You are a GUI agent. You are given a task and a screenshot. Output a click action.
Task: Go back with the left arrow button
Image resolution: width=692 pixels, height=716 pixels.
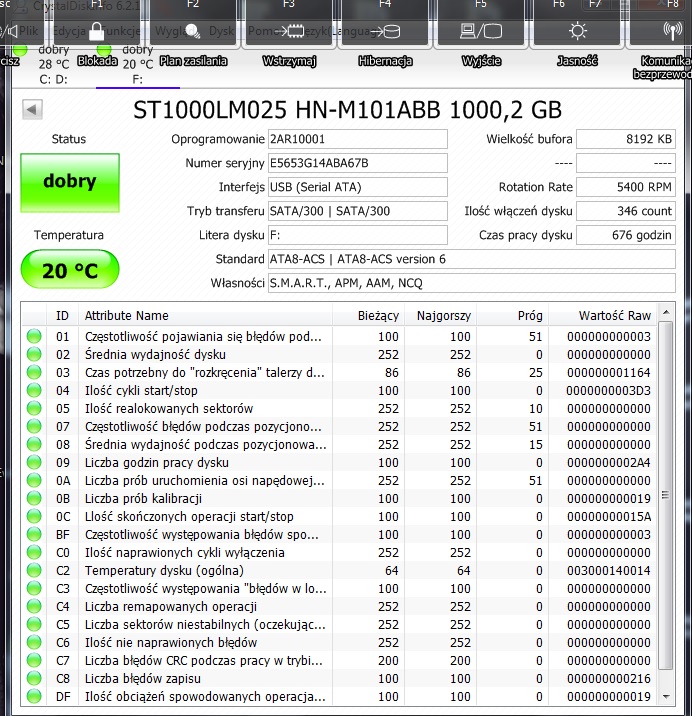(x=32, y=110)
